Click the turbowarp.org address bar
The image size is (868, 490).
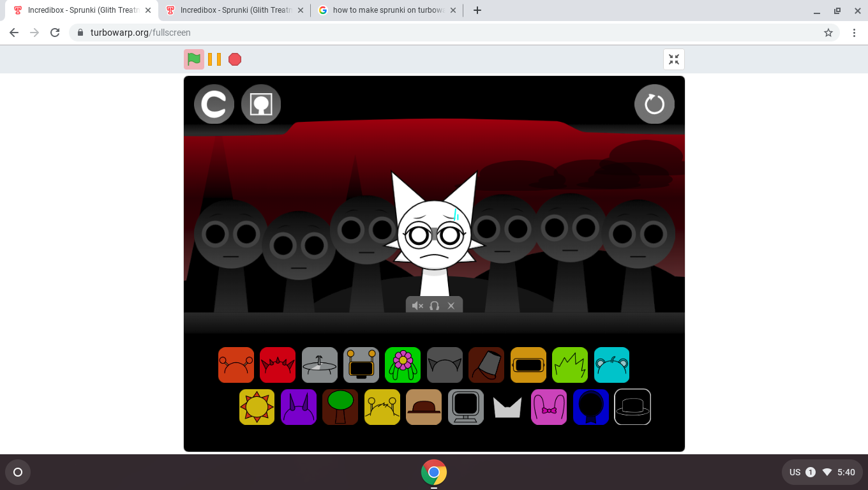pyautogui.click(x=454, y=33)
